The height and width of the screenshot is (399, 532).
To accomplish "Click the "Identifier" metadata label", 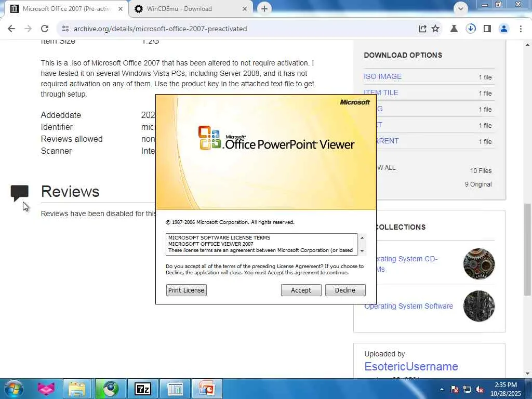I will pyautogui.click(x=57, y=127).
